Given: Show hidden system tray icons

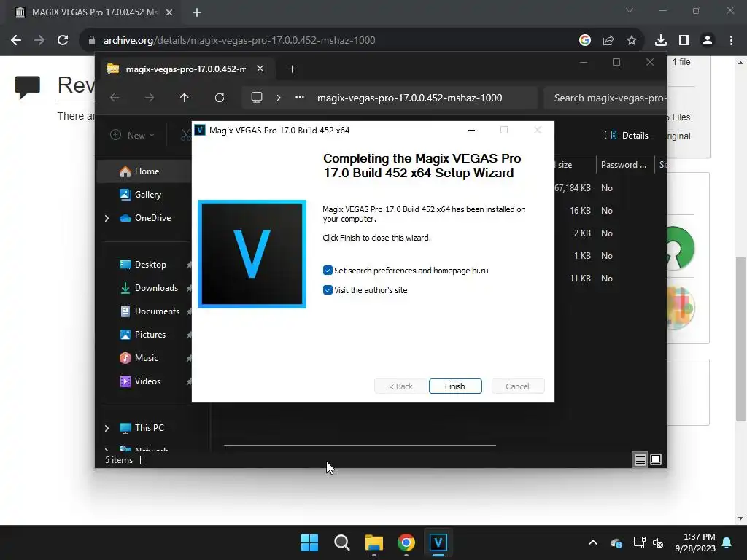Looking at the screenshot, I should click(593, 542).
